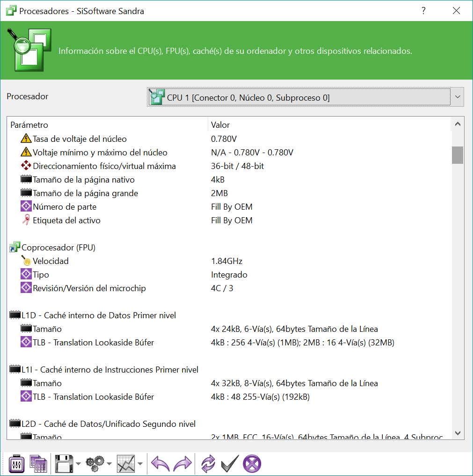
Task: Click the value 4kB : 48 255-Vía(s) (192kB)
Action: coord(260,397)
